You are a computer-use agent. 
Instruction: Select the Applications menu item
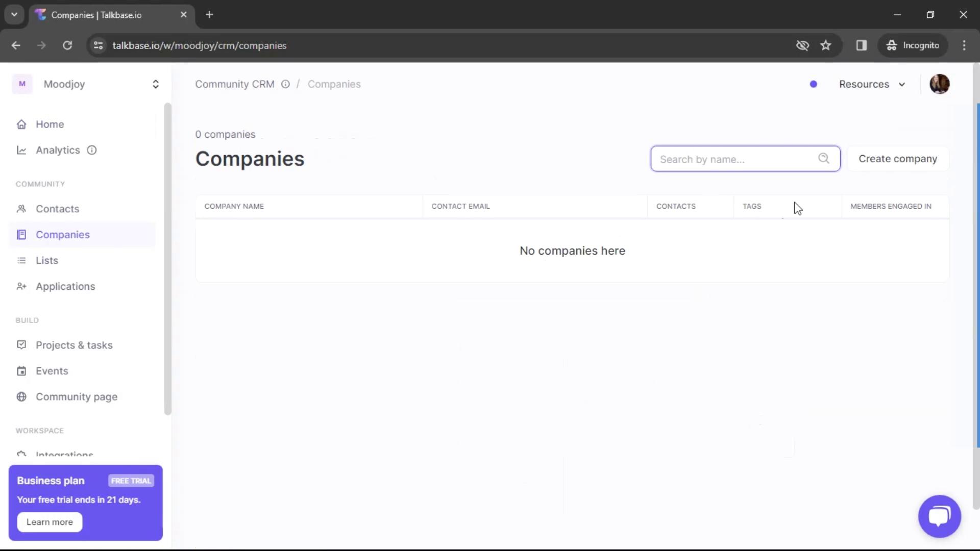(x=65, y=285)
